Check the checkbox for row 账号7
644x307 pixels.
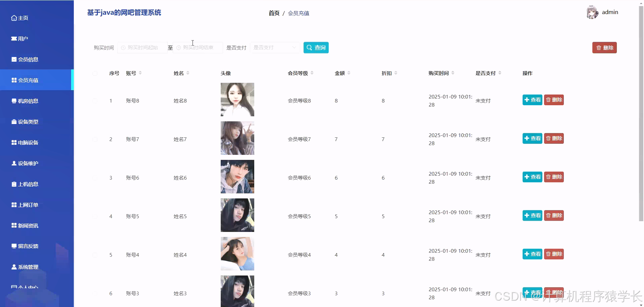[x=95, y=139]
